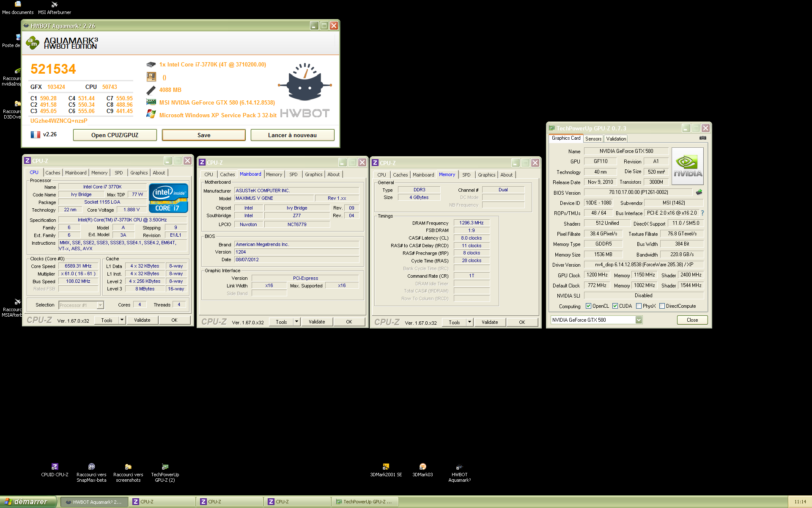812x508 pixels.
Task: Click the Aquamark graphics card icon
Action: (x=151, y=102)
